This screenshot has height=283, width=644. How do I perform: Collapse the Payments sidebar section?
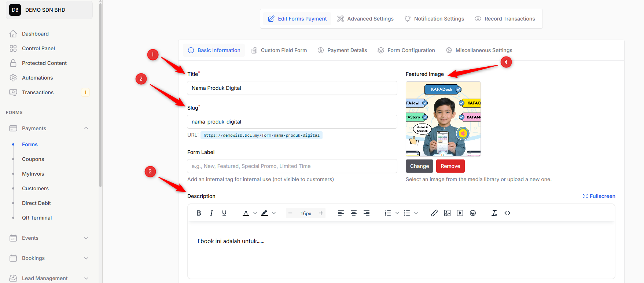[86, 128]
